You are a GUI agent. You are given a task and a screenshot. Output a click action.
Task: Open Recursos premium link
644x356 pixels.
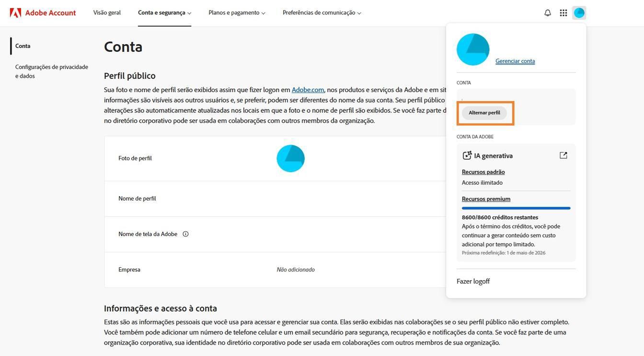[x=486, y=199]
